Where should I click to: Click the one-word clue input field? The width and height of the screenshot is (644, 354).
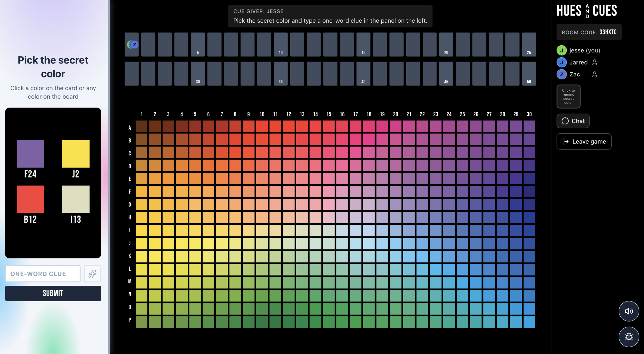click(x=43, y=274)
